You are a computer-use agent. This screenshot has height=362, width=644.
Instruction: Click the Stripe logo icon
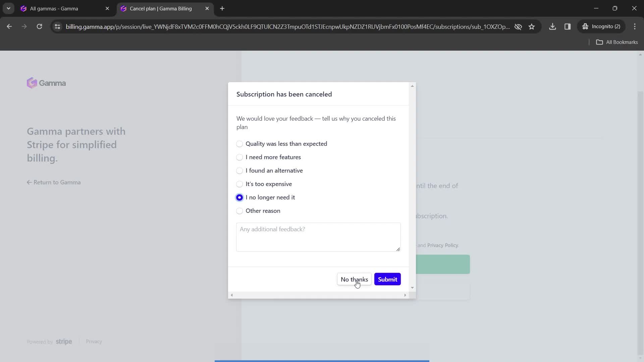[64, 342]
